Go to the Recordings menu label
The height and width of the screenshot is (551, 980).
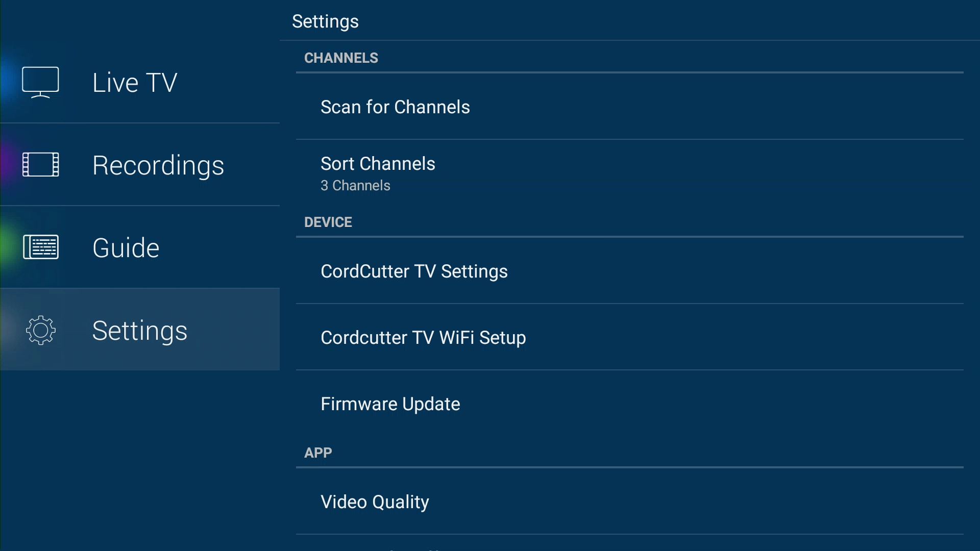tap(158, 165)
